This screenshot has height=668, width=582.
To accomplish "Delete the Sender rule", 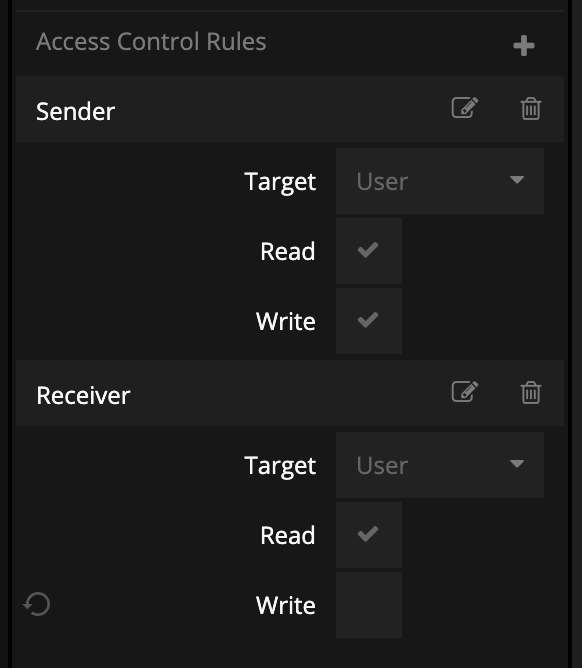I will click(x=531, y=108).
